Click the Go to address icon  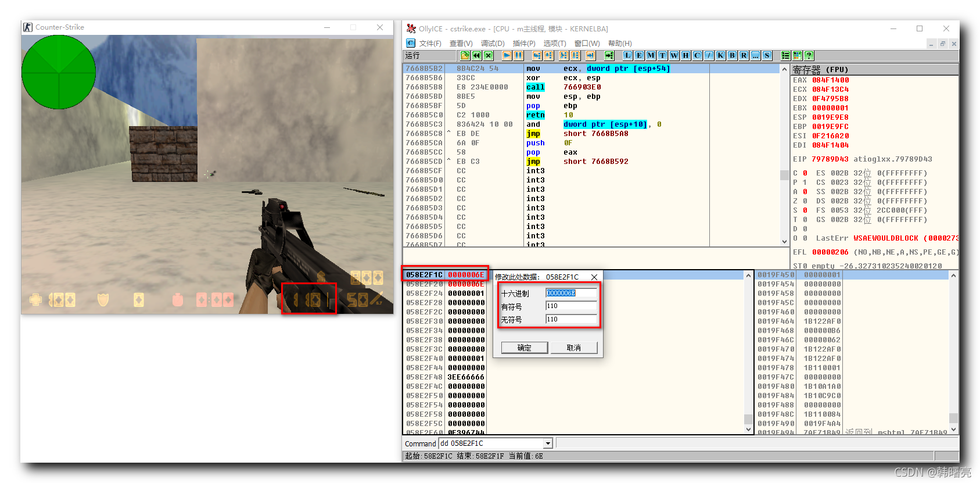click(609, 55)
